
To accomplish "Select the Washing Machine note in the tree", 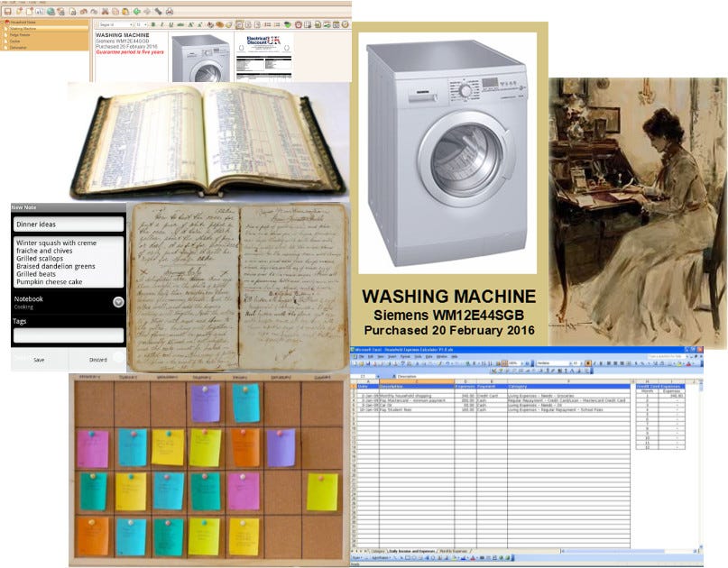I will [x=23, y=29].
